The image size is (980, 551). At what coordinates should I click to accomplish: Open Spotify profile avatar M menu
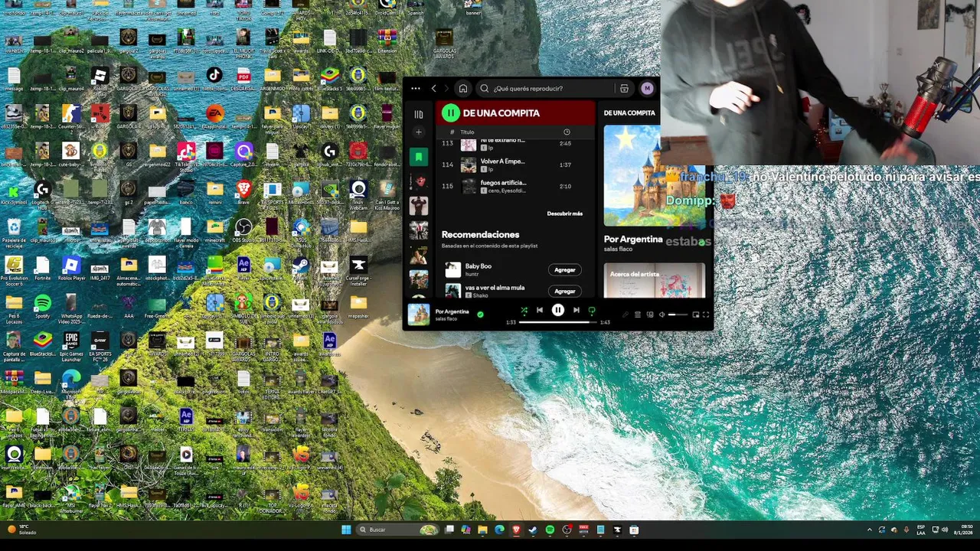[647, 89]
